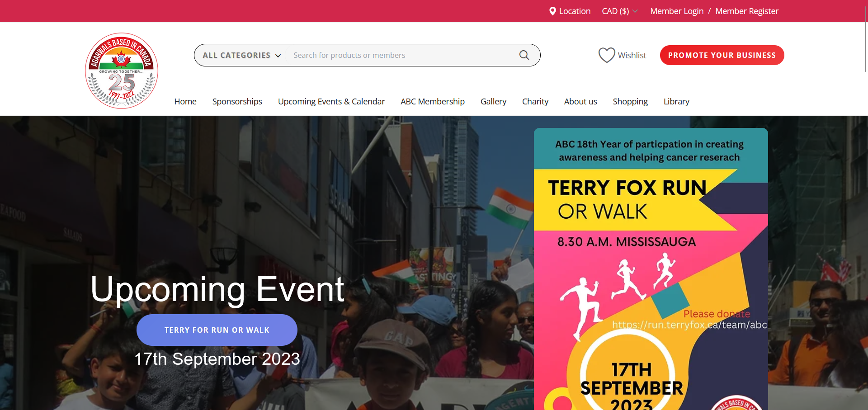
Task: Click the Agarwals Based in Canada logo
Action: coord(122,71)
